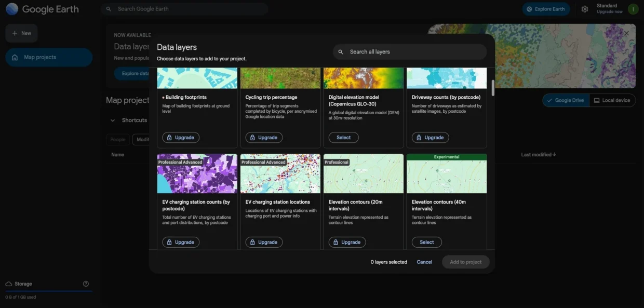Viewport: 644px width, 308px height.
Task: Click the Local device monitor icon
Action: click(597, 100)
